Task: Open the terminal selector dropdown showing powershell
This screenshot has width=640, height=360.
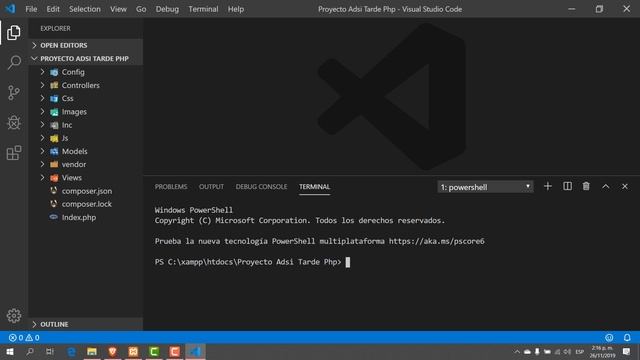Action: click(485, 187)
